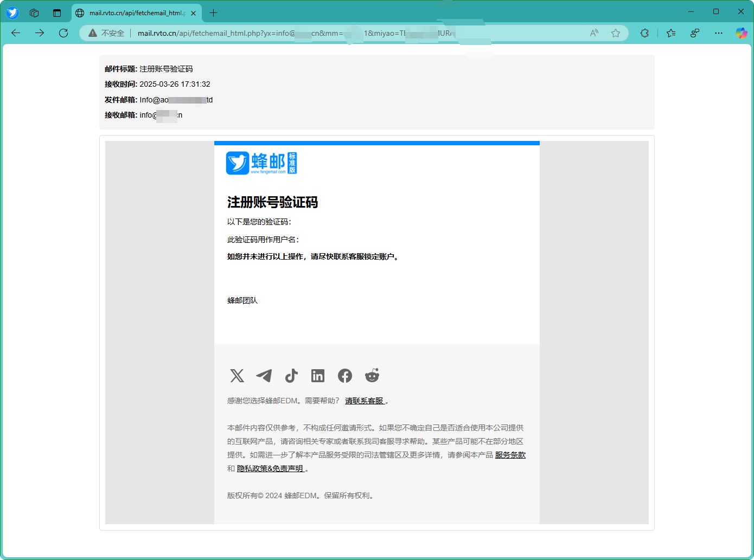Open the Favorites list button
The image size is (754, 560).
point(671,33)
